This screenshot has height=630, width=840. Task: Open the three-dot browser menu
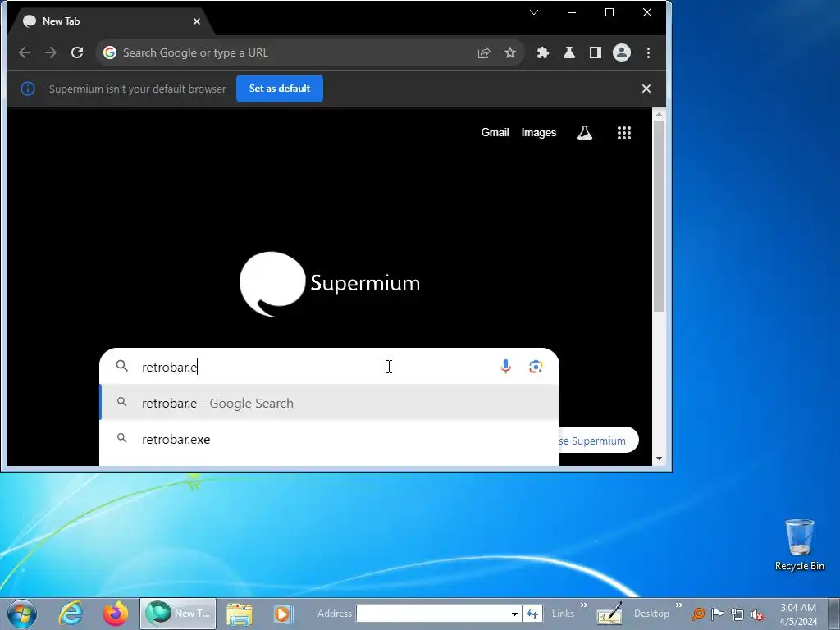(x=648, y=52)
